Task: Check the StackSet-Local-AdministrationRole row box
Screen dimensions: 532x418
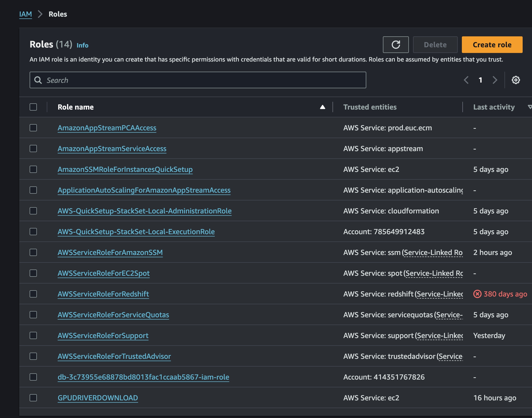Action: point(33,211)
